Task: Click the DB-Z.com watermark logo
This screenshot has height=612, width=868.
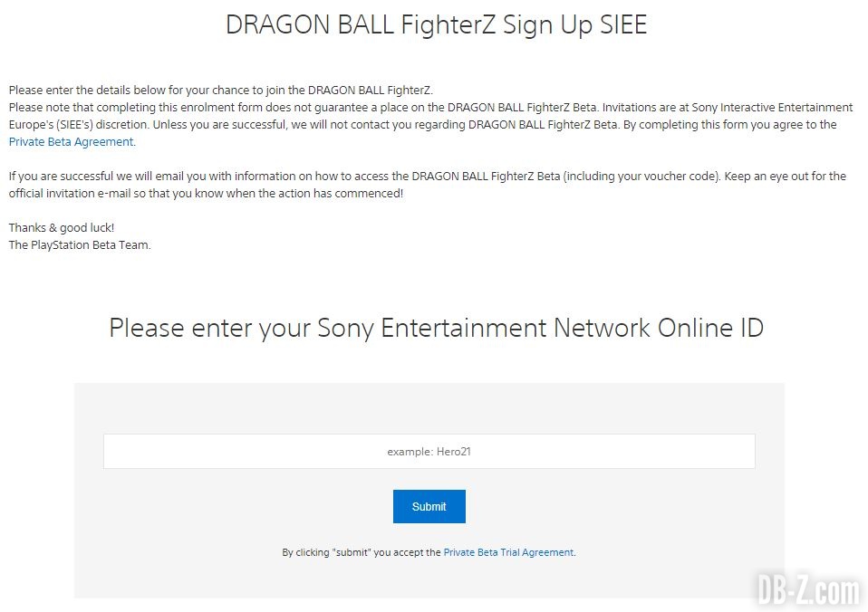Action: (x=807, y=590)
